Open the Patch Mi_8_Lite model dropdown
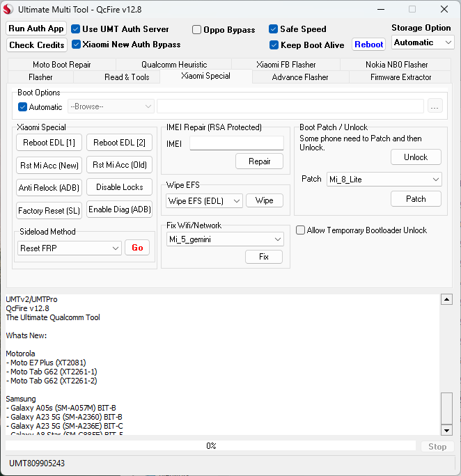 (x=384, y=179)
